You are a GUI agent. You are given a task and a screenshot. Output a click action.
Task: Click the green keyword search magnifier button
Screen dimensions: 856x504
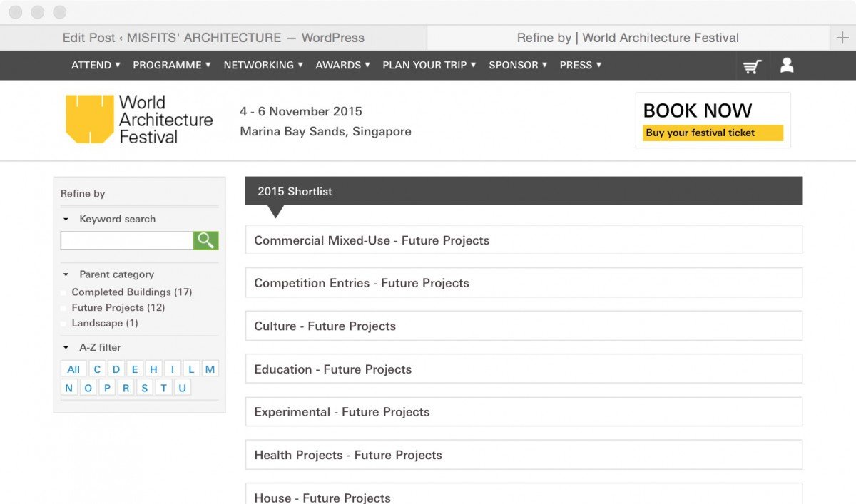pos(205,240)
